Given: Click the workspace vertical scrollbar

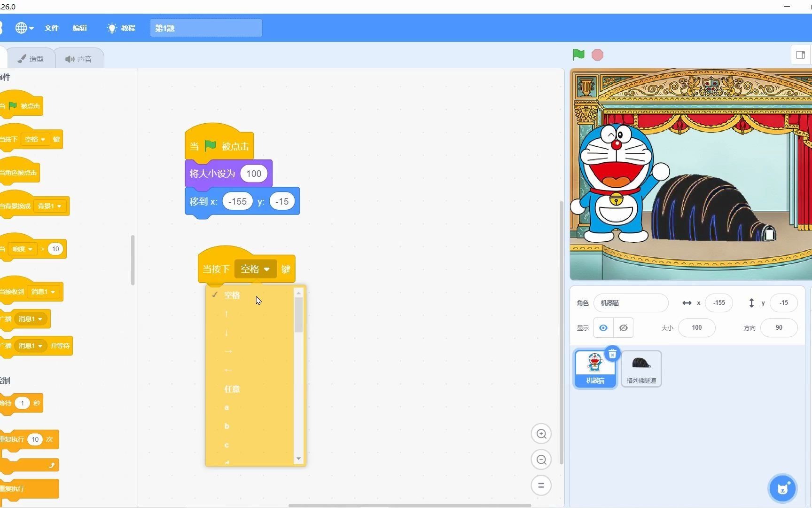Looking at the screenshot, I should pos(561,333).
